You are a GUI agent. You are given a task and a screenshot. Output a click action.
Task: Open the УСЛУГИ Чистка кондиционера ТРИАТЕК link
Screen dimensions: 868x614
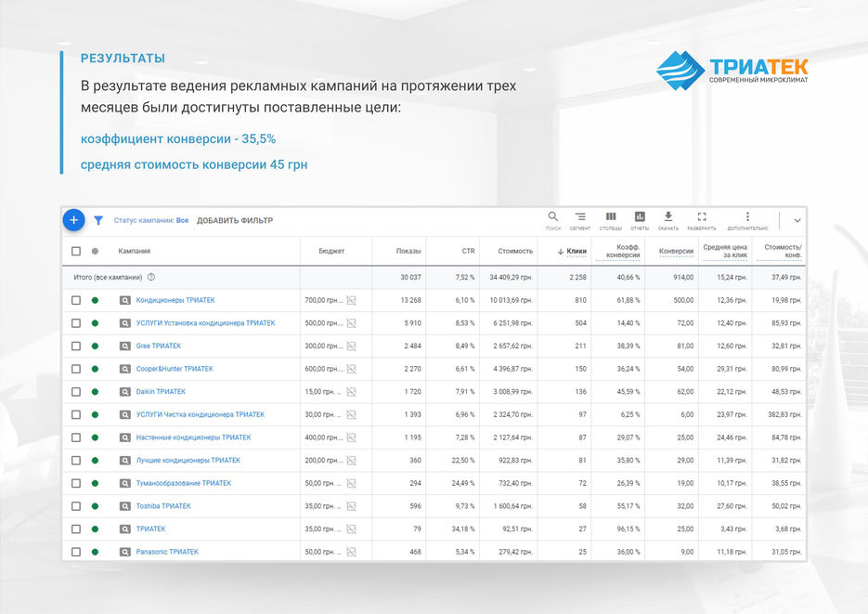click(x=201, y=414)
